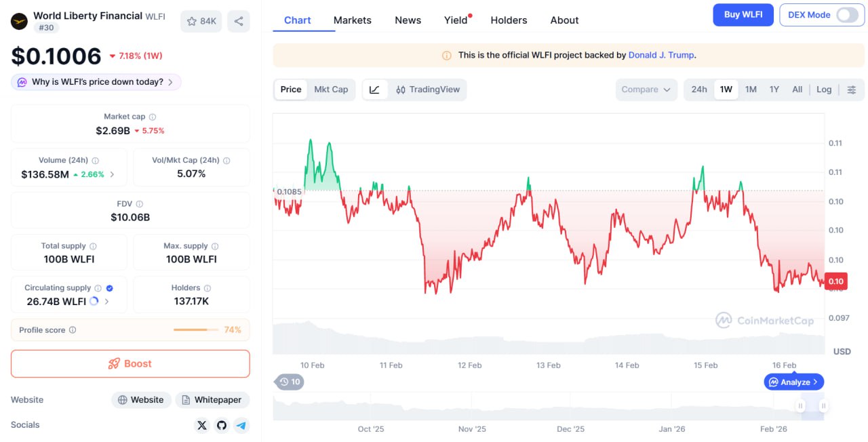Add WLFI to watchlist with star button

(201, 21)
